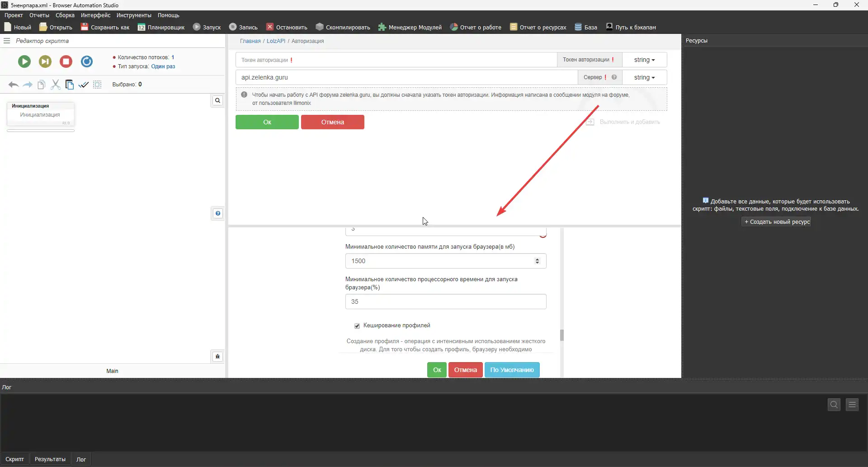
Task: Click the server input with api.zelenka.guru
Action: pos(406,77)
